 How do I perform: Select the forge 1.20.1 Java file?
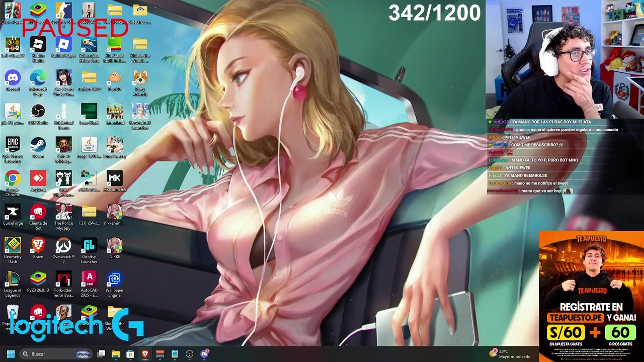[x=89, y=148]
